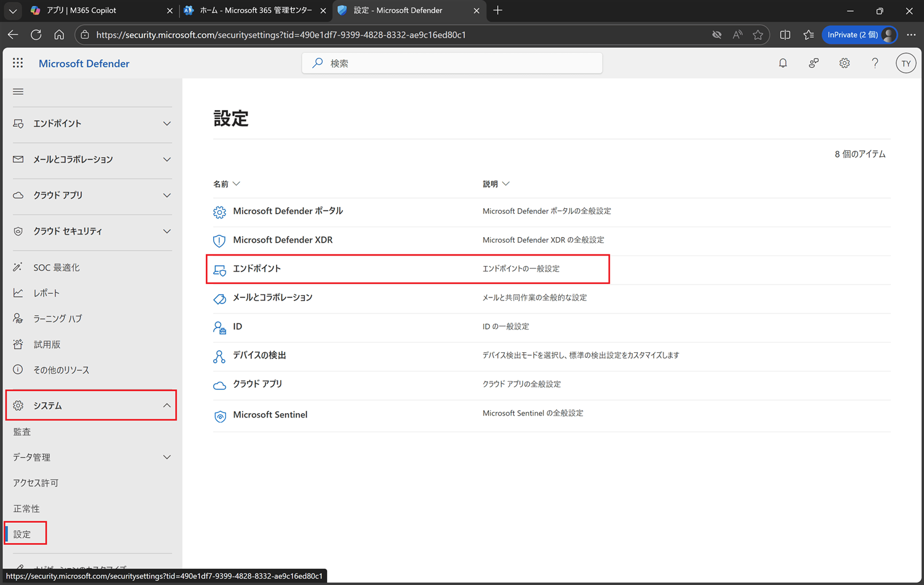Click the エンドポイント device icon in settings list

click(219, 270)
